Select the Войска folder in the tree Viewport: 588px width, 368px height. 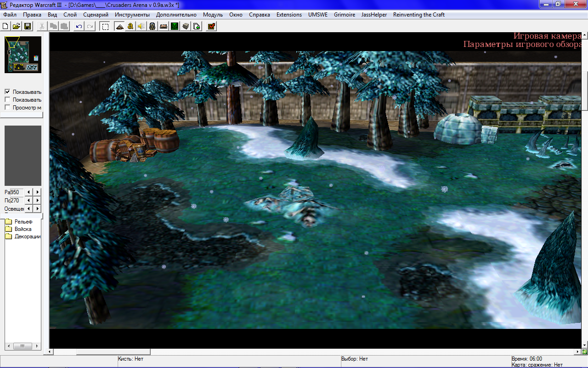click(x=23, y=229)
